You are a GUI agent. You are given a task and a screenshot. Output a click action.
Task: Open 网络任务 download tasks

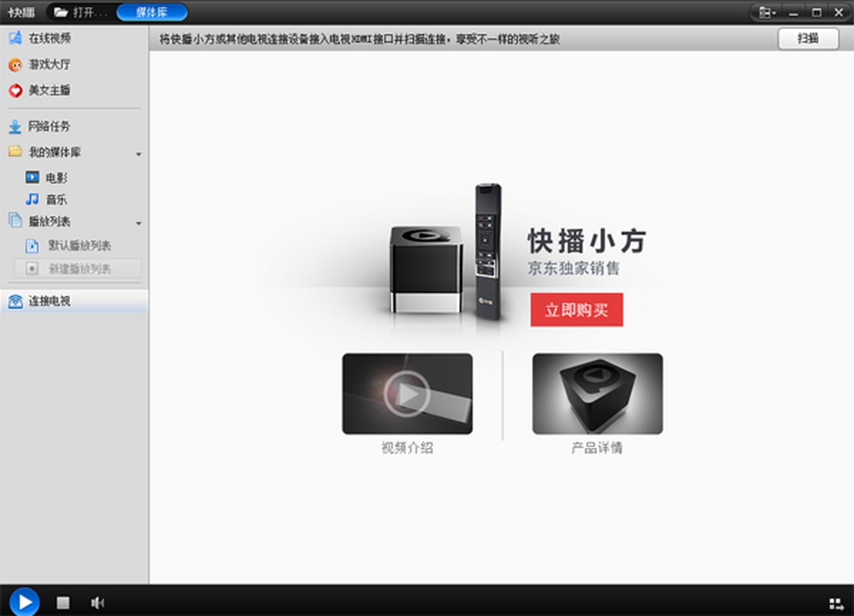click(x=48, y=127)
